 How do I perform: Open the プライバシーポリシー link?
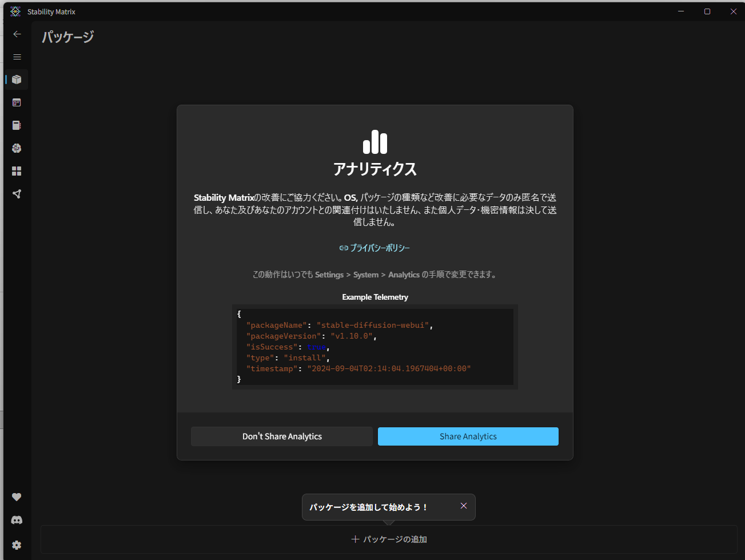point(375,248)
